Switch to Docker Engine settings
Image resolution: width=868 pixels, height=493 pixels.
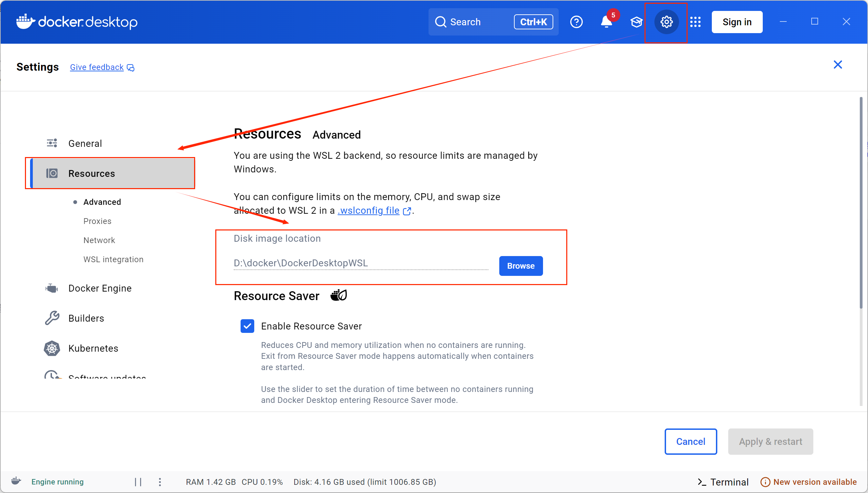[x=100, y=288]
